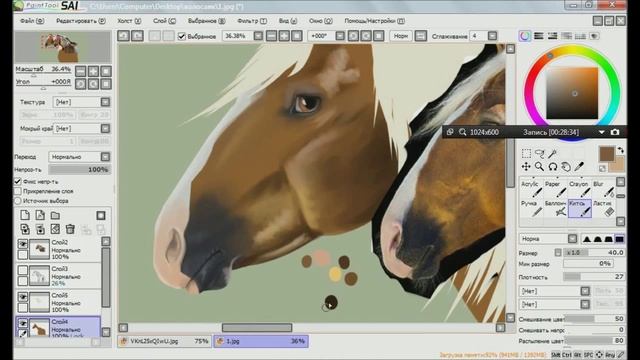Expand the recorder bar dropdown arrow
The width and height of the screenshot is (640, 360).
click(x=602, y=132)
